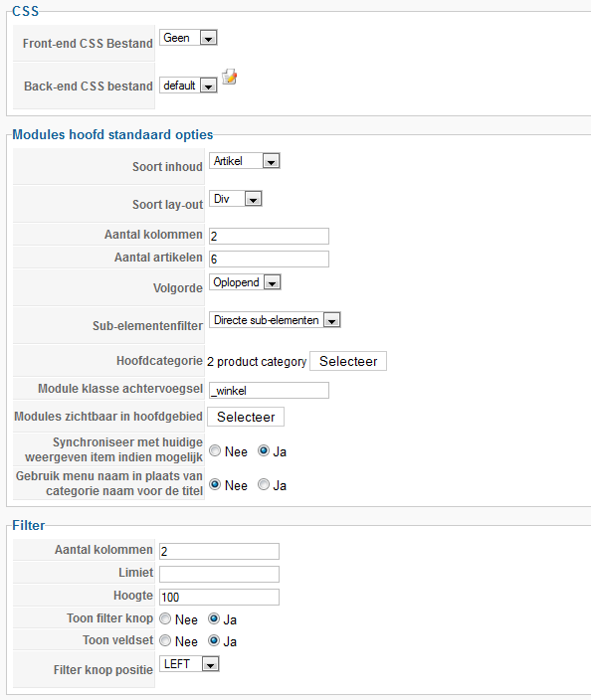The width and height of the screenshot is (591, 700).
Task: Open the Filter knop positie dropdown
Action: 189,664
